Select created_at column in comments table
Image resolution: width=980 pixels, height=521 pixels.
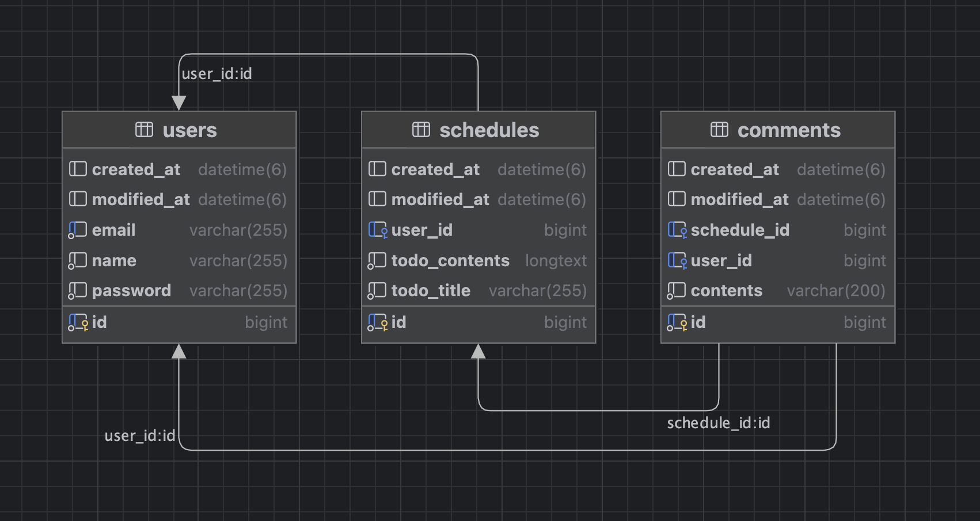[778, 169]
